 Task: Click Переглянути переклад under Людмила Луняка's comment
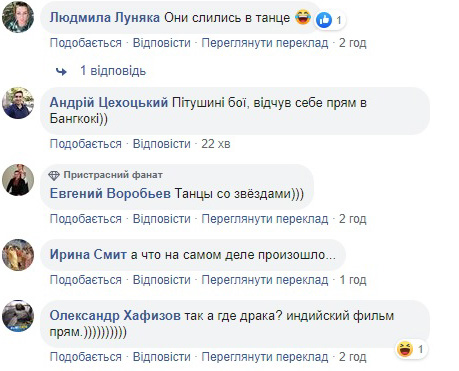tap(265, 43)
